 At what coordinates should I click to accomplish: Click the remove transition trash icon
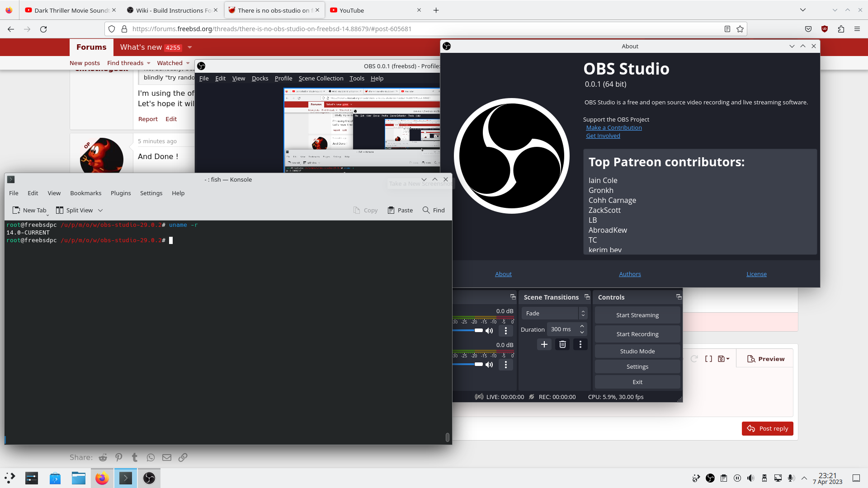point(562,344)
